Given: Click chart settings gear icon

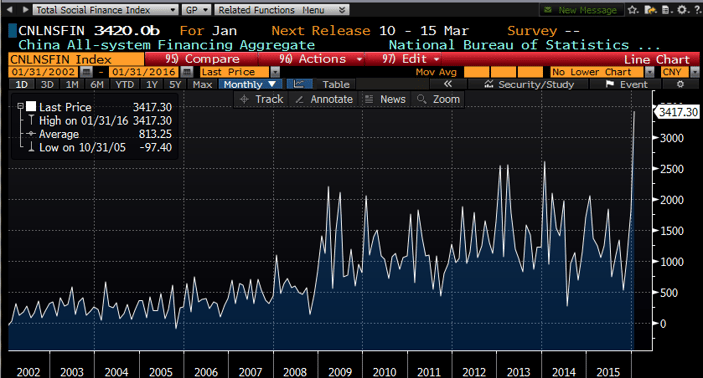Looking at the screenshot, I should coord(681,84).
